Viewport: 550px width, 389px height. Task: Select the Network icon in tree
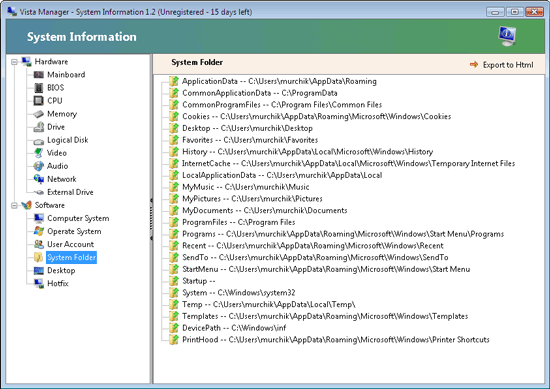point(39,179)
